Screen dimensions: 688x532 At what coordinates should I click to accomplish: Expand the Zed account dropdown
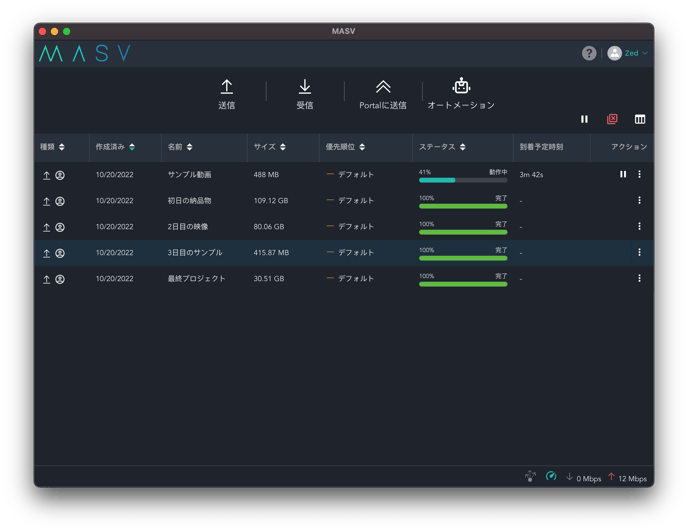[x=636, y=53]
